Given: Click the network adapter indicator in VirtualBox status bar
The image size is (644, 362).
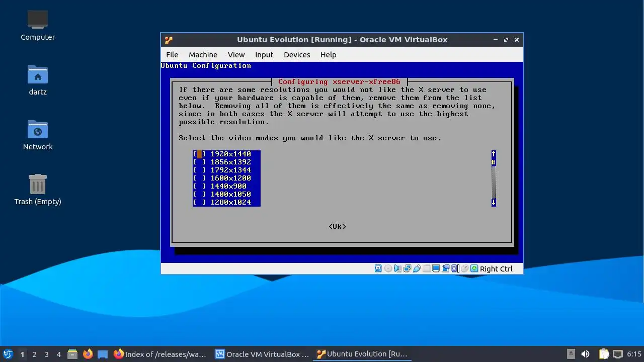Looking at the screenshot, I should [x=408, y=268].
